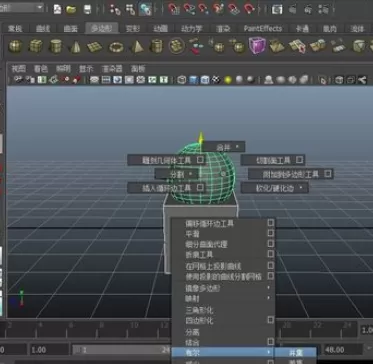
Task: Click the Open Scene folder icon
Action: (x=71, y=9)
